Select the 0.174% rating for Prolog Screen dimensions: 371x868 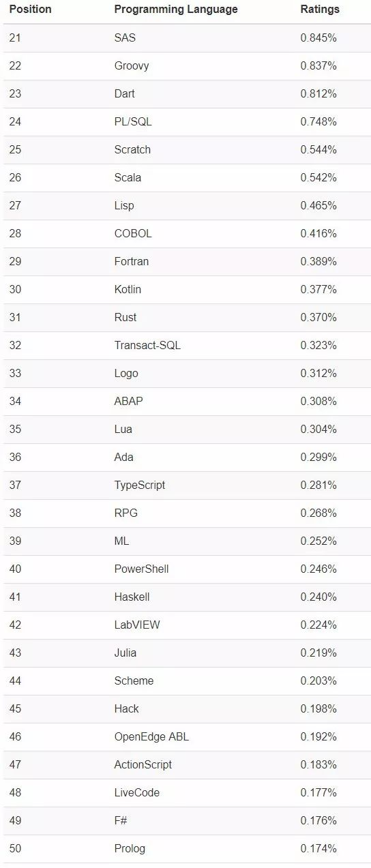point(318,848)
